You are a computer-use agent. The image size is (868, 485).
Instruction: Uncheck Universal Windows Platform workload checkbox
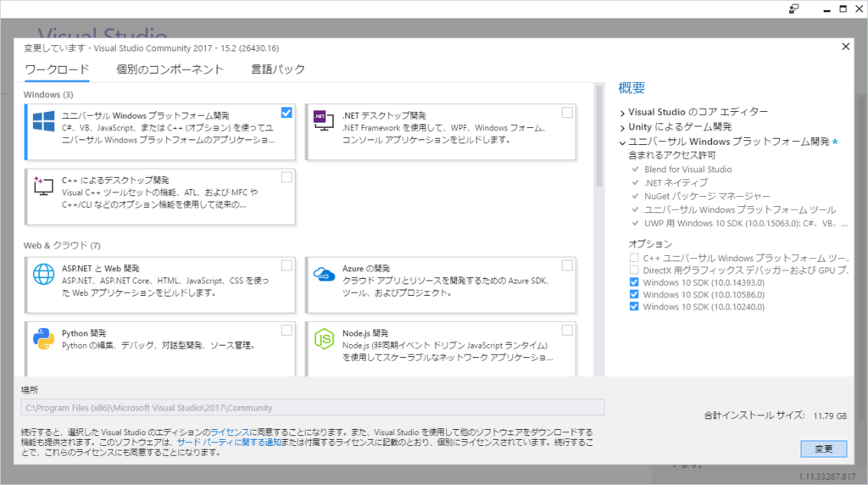287,113
